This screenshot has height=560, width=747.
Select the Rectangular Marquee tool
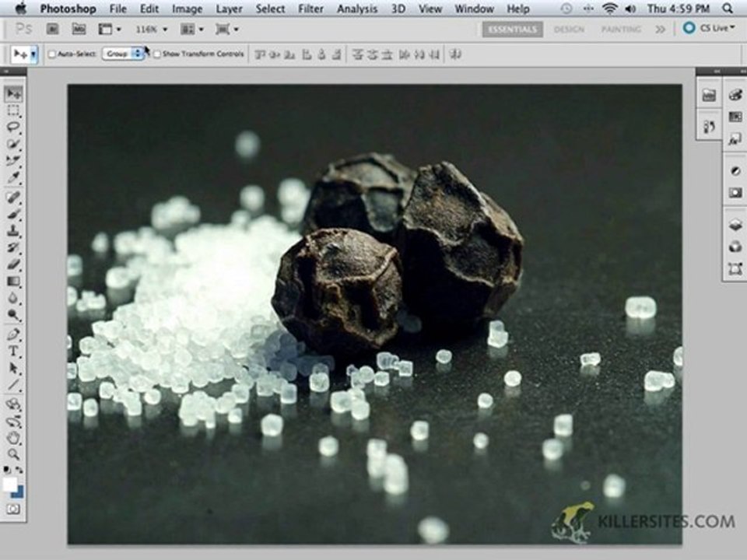pyautogui.click(x=13, y=111)
